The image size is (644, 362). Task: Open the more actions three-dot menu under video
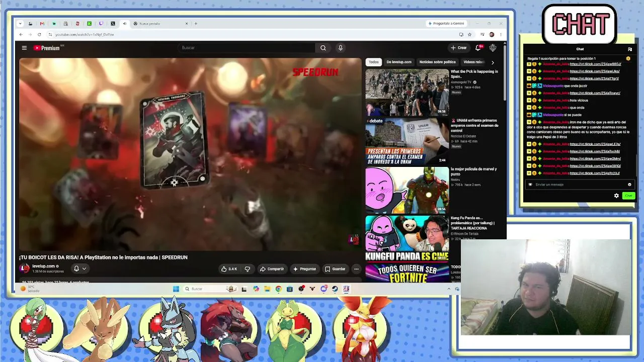(x=356, y=269)
